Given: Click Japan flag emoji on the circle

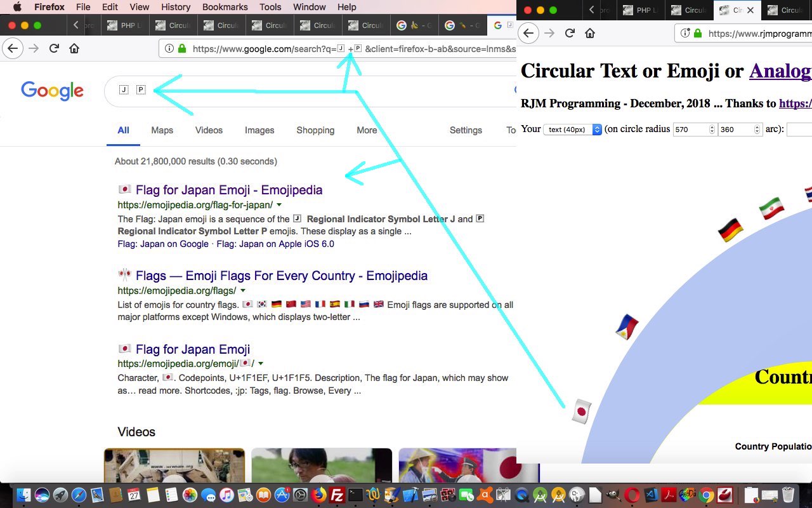Looking at the screenshot, I should click(581, 411).
